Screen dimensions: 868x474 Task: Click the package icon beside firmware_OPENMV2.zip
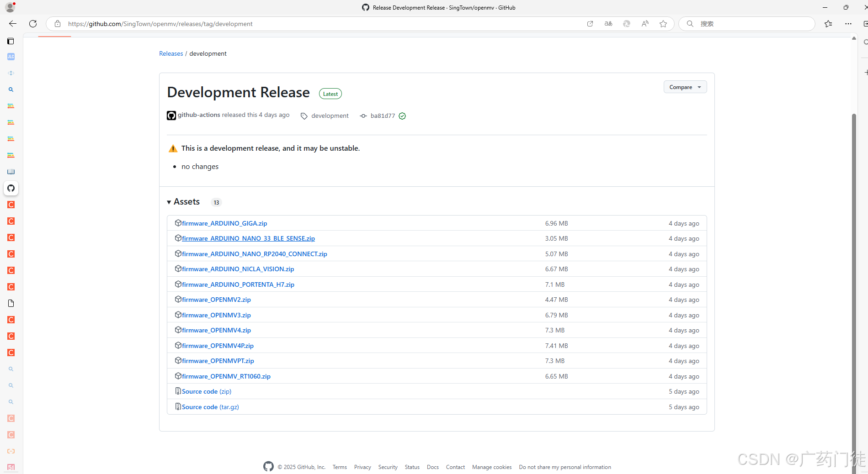click(178, 299)
